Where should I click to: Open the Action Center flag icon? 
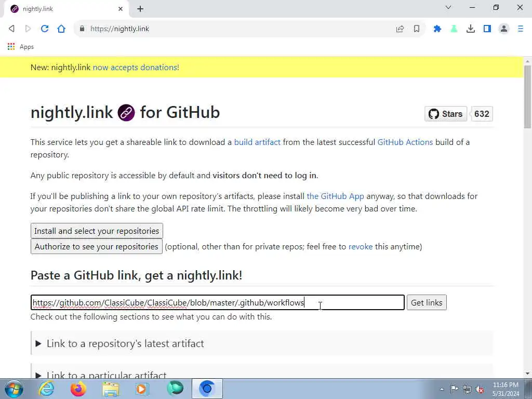454,389
